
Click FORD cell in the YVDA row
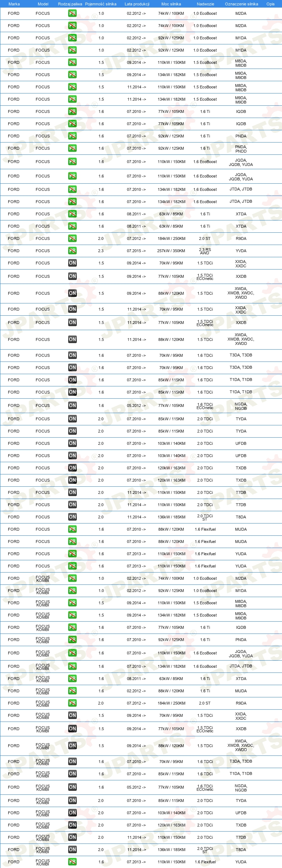[14, 251]
